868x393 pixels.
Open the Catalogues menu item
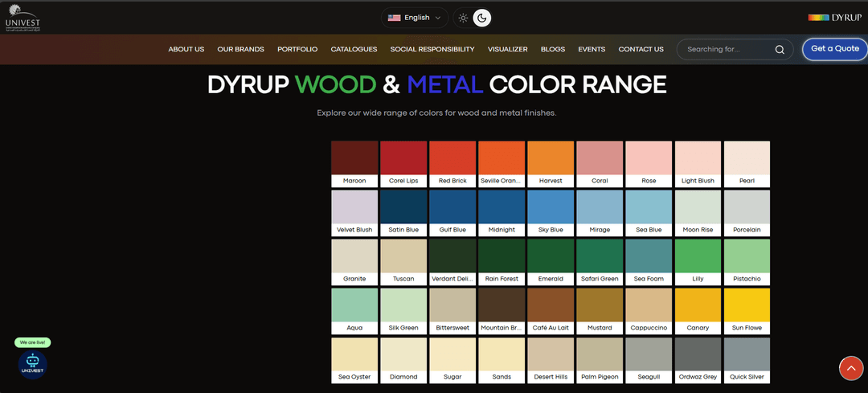354,49
